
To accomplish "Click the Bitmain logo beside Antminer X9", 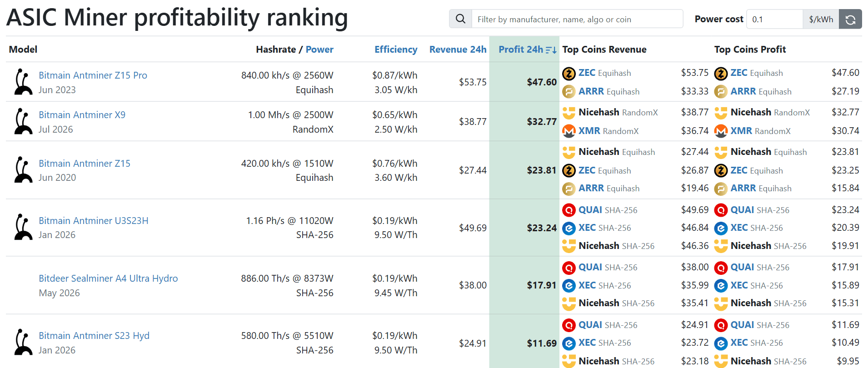I will [23, 121].
